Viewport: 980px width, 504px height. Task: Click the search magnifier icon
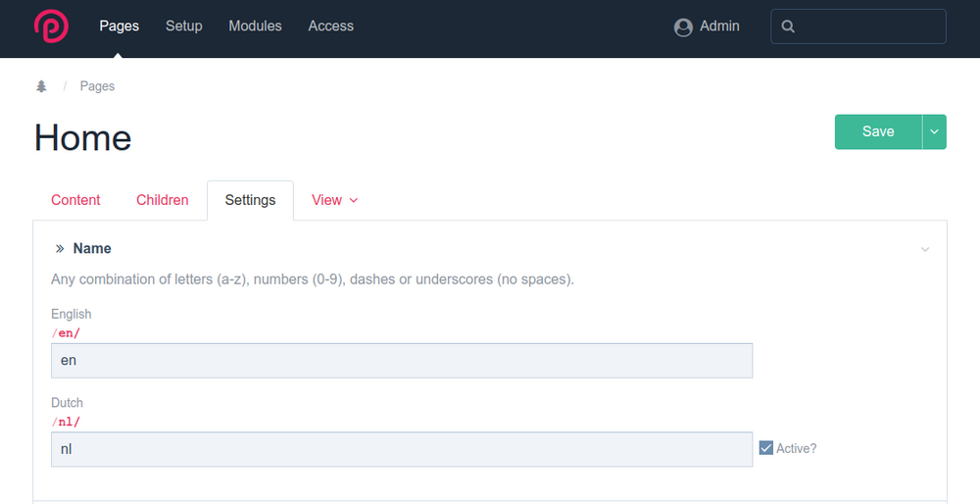tap(789, 27)
